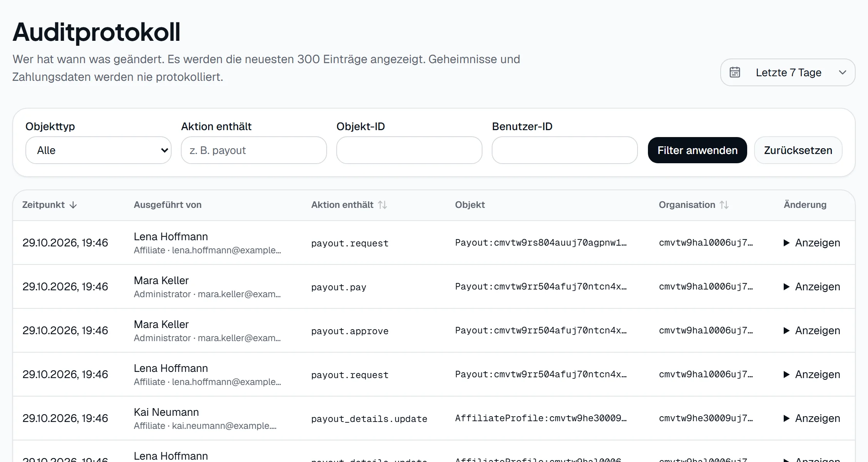Click Lena Hoffmann in the first row
Image resolution: width=868 pixels, height=462 pixels.
171,236
